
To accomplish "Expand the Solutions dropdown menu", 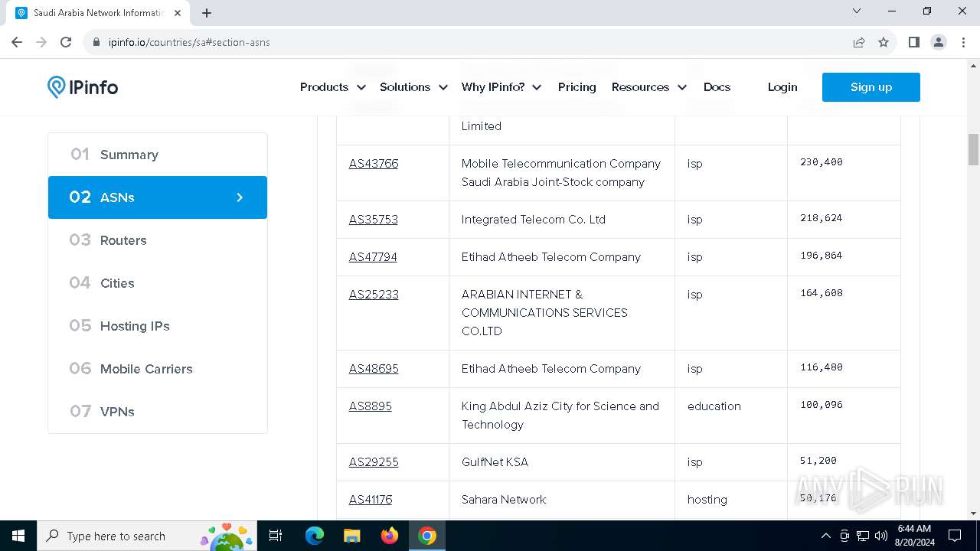I will [413, 87].
